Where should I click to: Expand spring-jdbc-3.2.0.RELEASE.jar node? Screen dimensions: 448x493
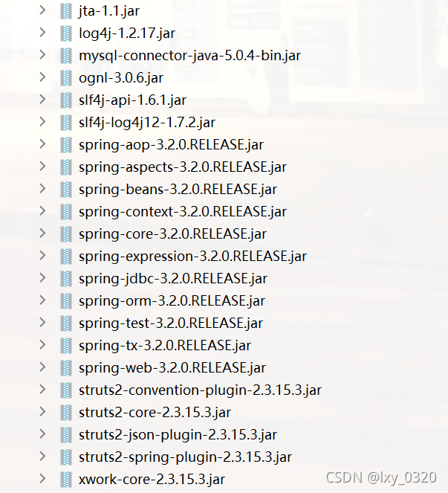(x=42, y=278)
